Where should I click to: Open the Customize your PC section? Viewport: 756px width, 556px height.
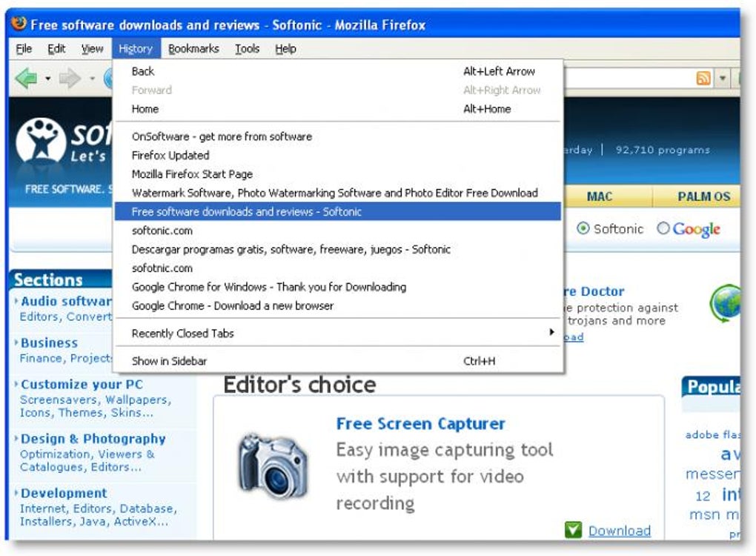pos(82,384)
